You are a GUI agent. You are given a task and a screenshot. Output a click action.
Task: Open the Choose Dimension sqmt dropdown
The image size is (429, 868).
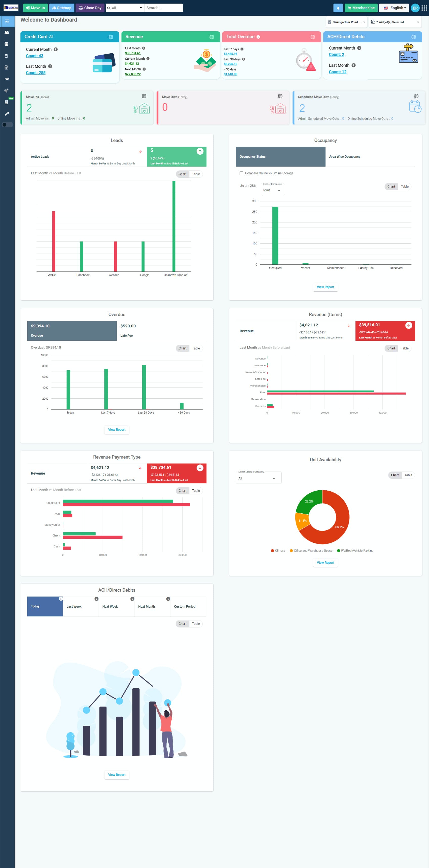(273, 189)
